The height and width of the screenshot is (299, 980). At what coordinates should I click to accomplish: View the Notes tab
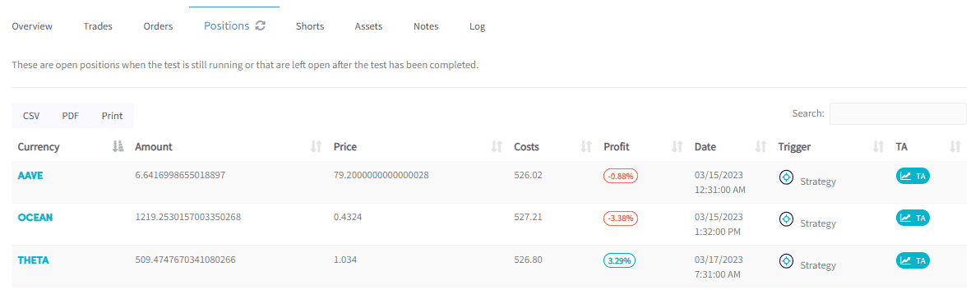(x=426, y=26)
